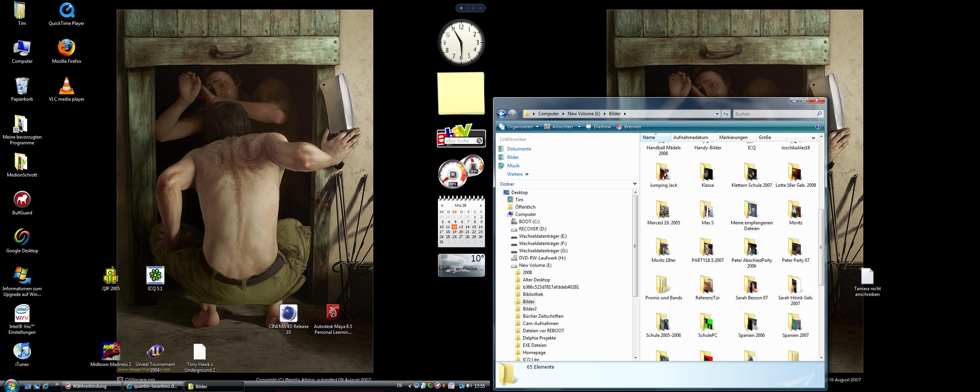Select 'Informationen zum Upgrade auf Win...' desktop icon
The width and height of the screenshot is (980, 392).
[x=22, y=282]
